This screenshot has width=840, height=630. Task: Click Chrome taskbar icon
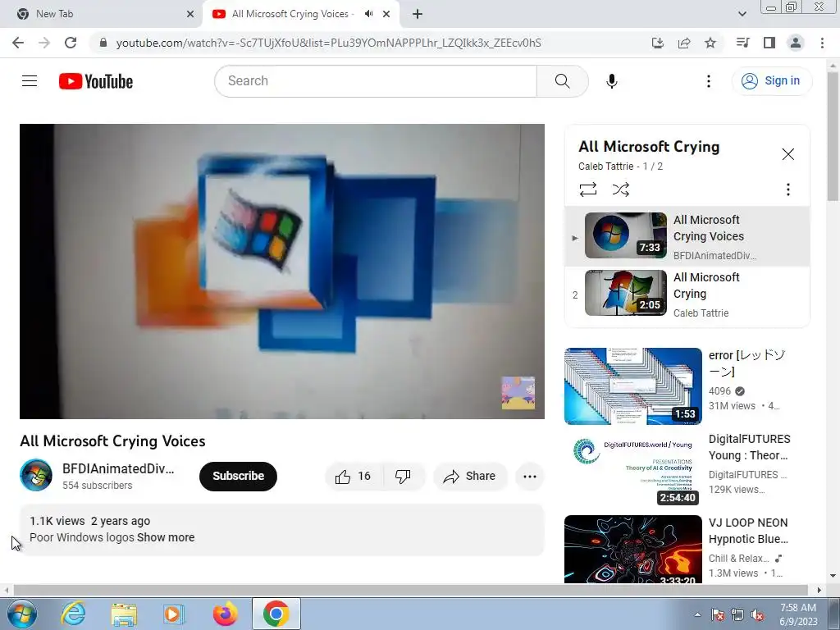point(276,614)
